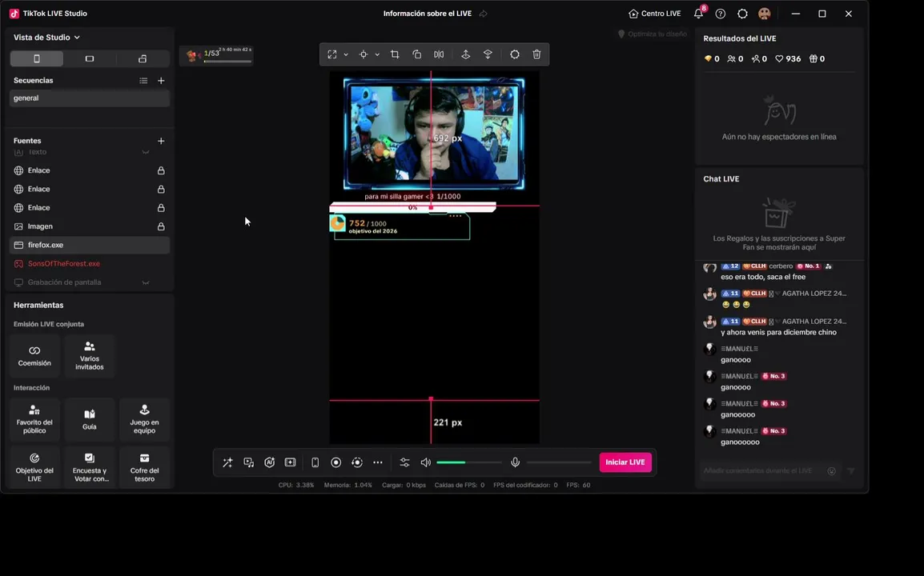Viewport: 924px width, 576px height.
Task: Open the Secuencias list view icon
Action: tap(143, 81)
